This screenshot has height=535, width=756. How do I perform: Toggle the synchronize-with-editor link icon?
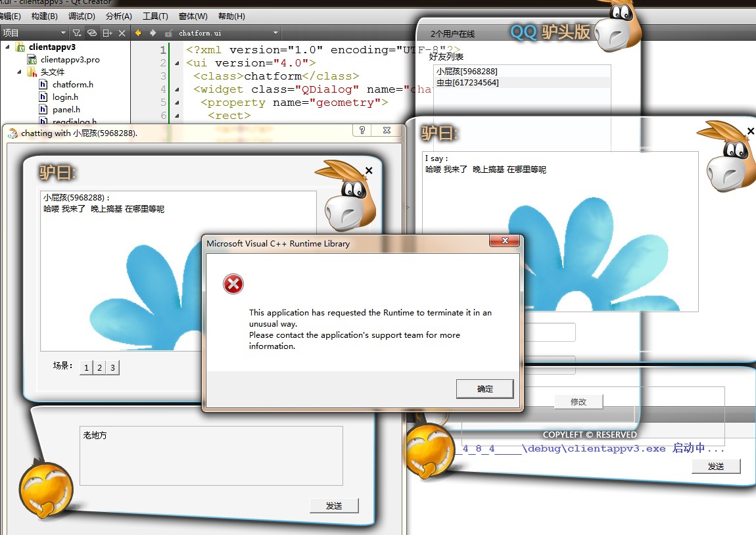point(91,34)
